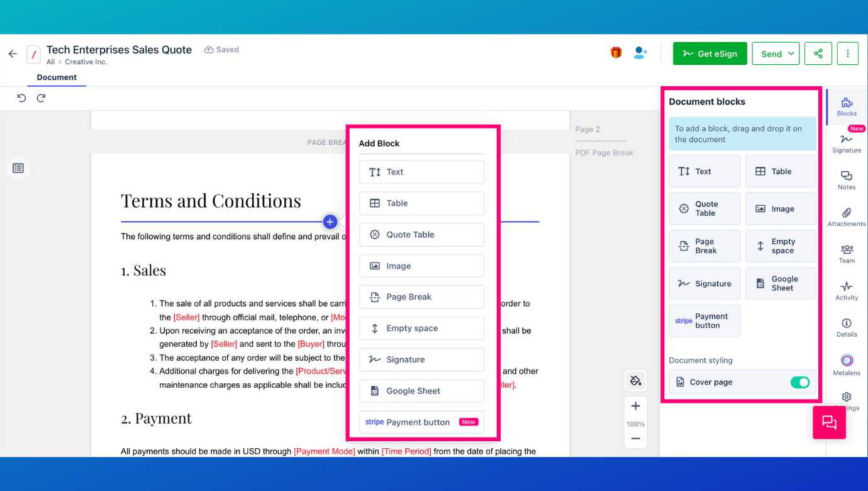Click the Get eSign button
The width and height of the screenshot is (868, 491).
[709, 54]
